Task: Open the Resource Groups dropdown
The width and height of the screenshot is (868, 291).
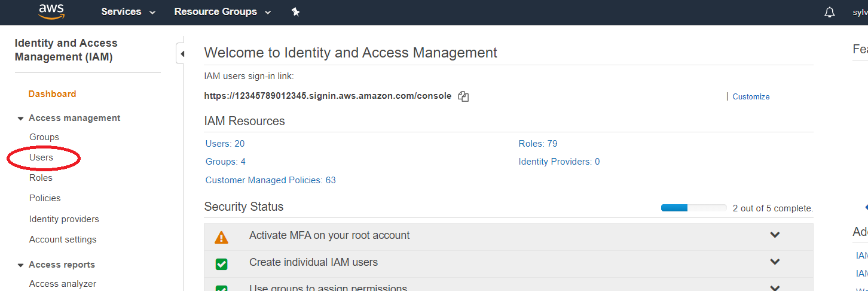Action: tap(222, 12)
